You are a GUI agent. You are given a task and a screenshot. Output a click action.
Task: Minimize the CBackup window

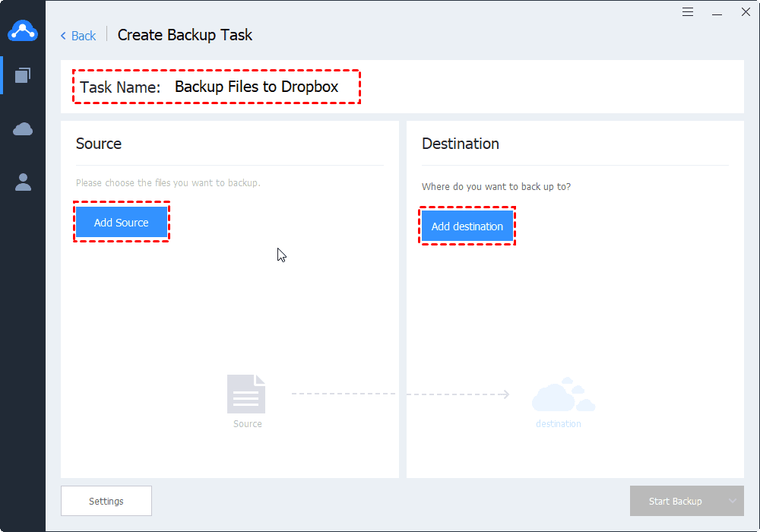717,13
